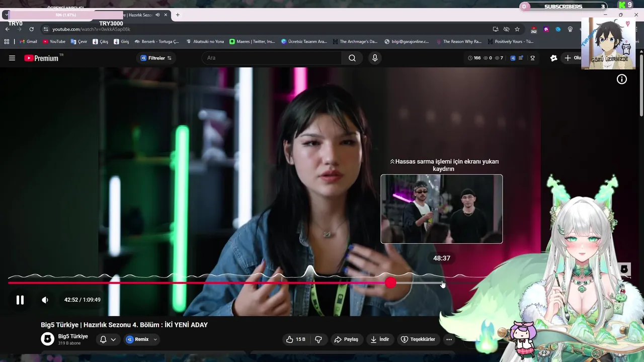The width and height of the screenshot is (644, 362).
Task: Expand the notification bell dropdown arrow
Action: [113, 339]
